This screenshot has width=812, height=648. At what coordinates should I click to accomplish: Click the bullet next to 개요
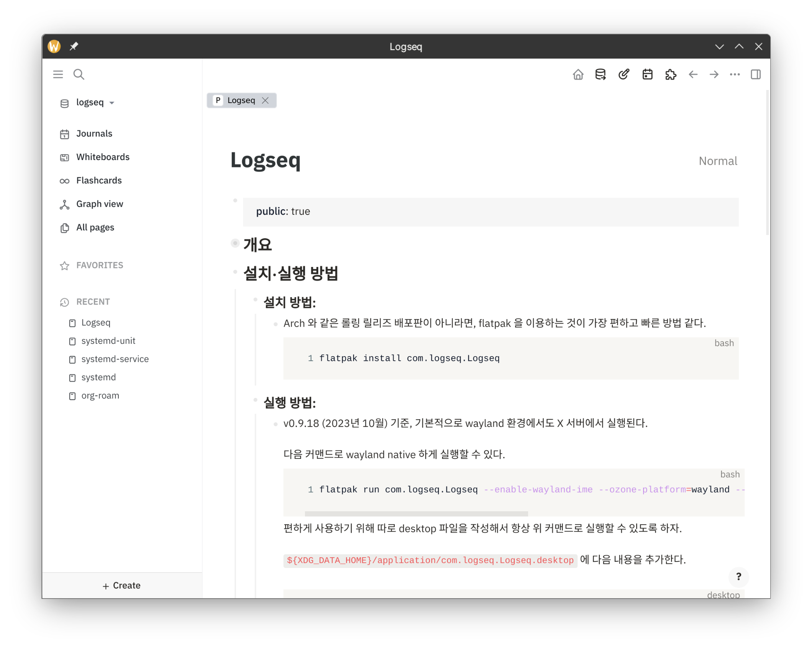tap(235, 243)
